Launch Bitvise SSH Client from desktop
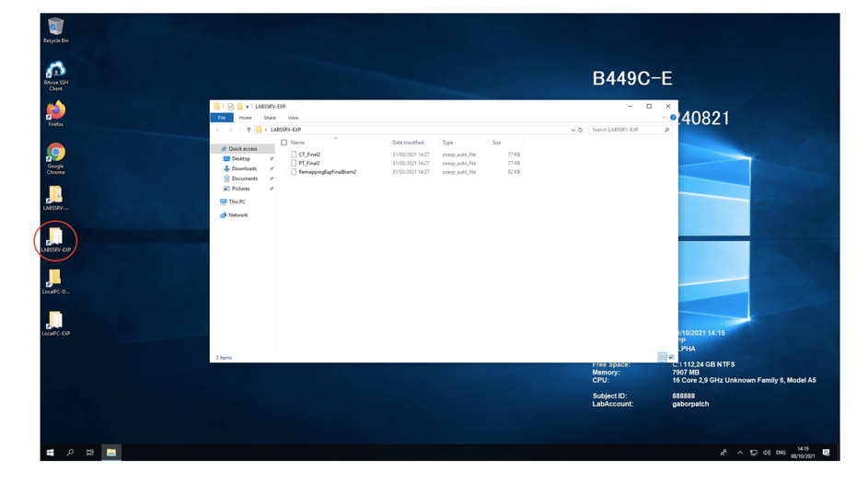 tap(55, 75)
